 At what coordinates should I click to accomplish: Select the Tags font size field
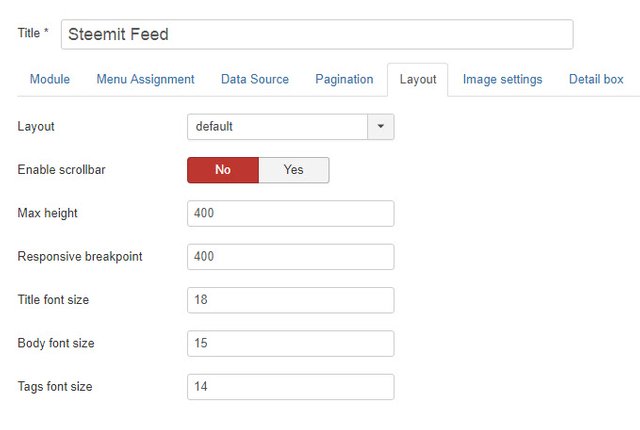point(291,387)
